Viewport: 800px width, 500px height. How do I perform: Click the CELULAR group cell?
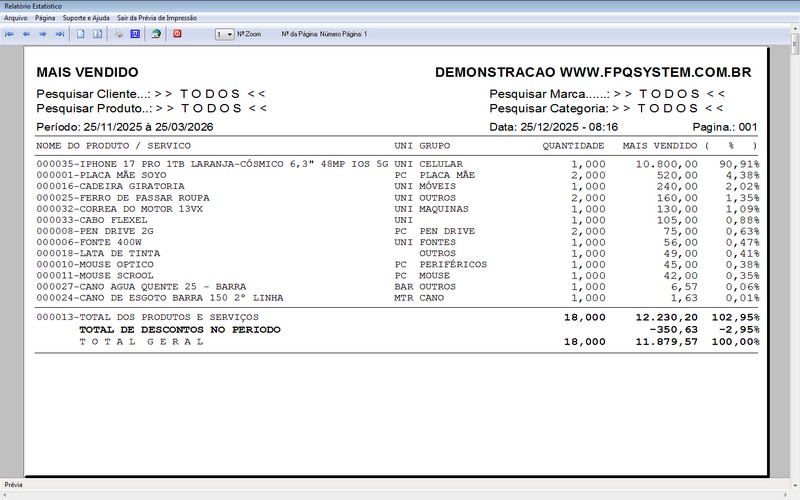click(441, 164)
